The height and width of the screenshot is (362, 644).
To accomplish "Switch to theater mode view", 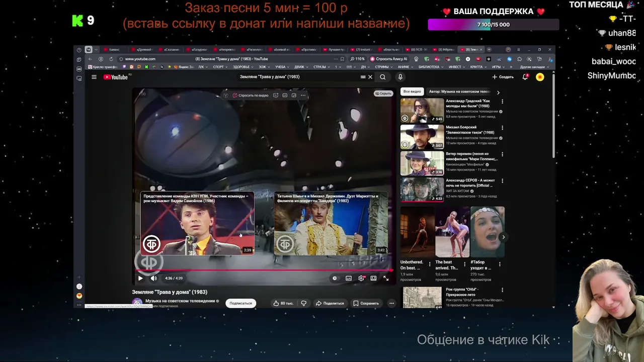I will pyautogui.click(x=373, y=278).
